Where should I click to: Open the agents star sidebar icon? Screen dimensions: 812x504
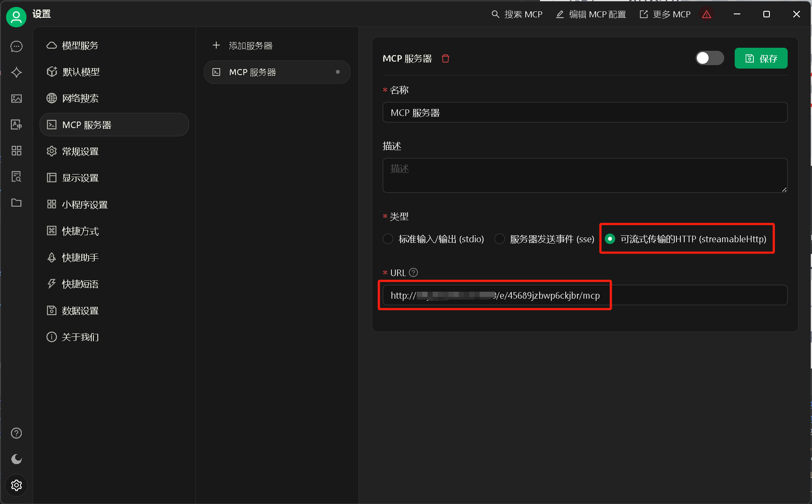click(x=17, y=72)
